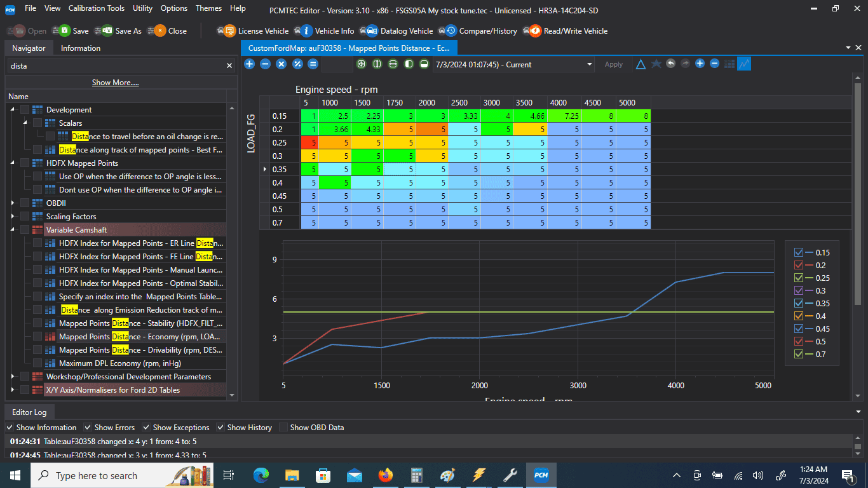
Task: Click the add (plus) value icon
Action: pyautogui.click(x=250, y=64)
